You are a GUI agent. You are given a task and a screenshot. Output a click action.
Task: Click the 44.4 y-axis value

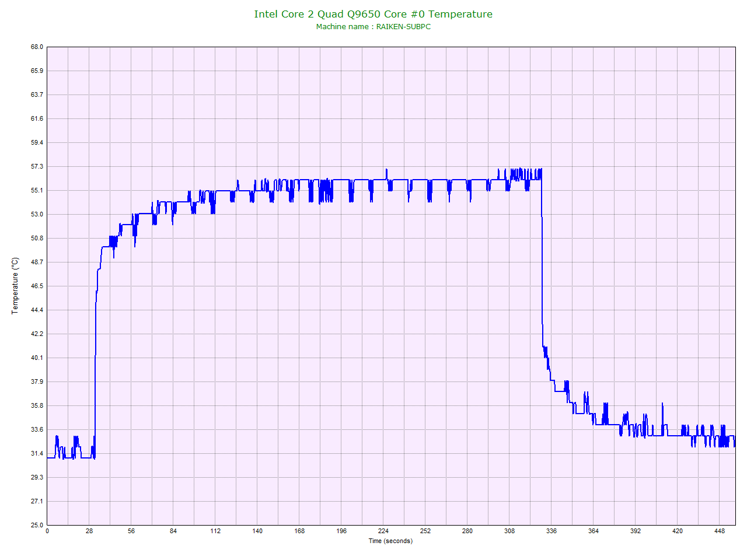pos(37,310)
